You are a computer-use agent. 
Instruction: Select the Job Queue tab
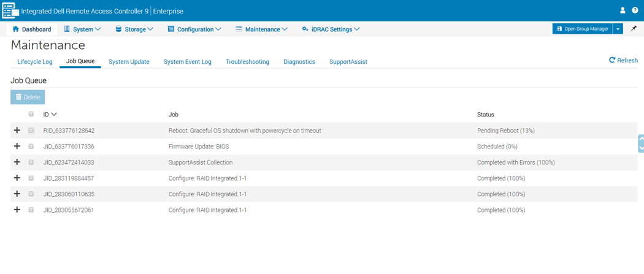(x=80, y=61)
